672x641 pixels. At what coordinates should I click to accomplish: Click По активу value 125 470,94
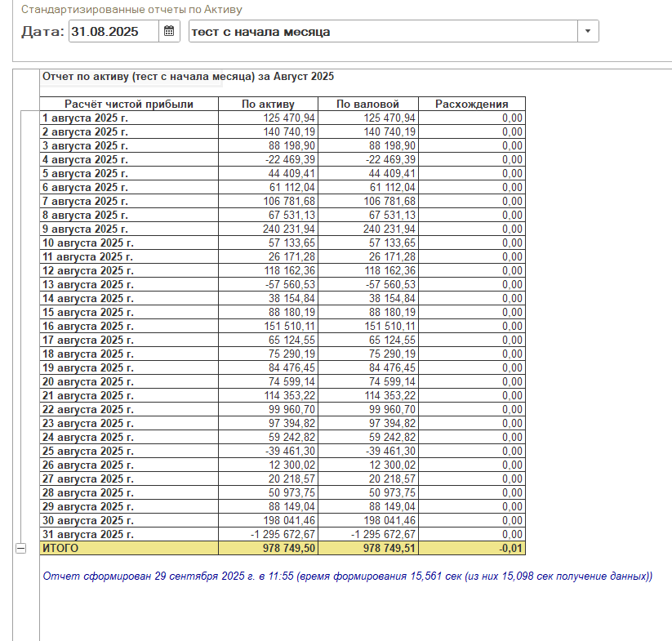pyautogui.click(x=269, y=118)
